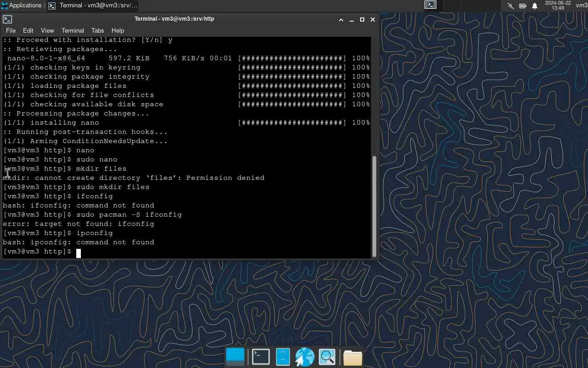588x368 pixels.
Task: Open the Terminal menu
Action: tap(73, 30)
